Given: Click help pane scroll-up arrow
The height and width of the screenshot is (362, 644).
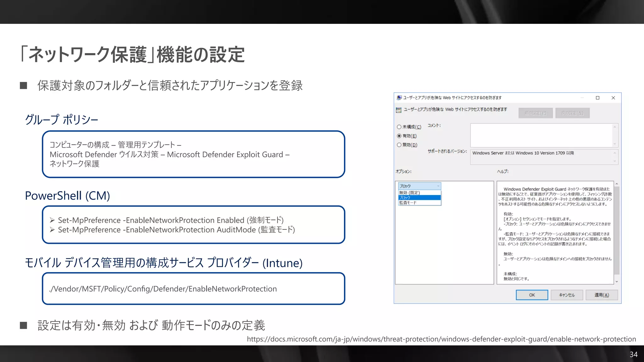Looking at the screenshot, I should click(x=617, y=184).
